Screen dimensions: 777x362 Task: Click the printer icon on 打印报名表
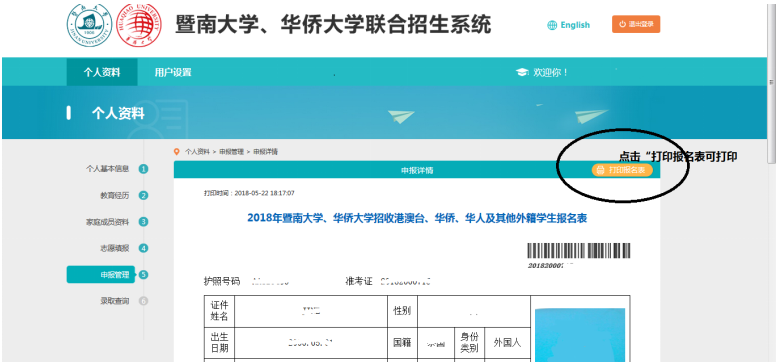pyautogui.click(x=600, y=170)
